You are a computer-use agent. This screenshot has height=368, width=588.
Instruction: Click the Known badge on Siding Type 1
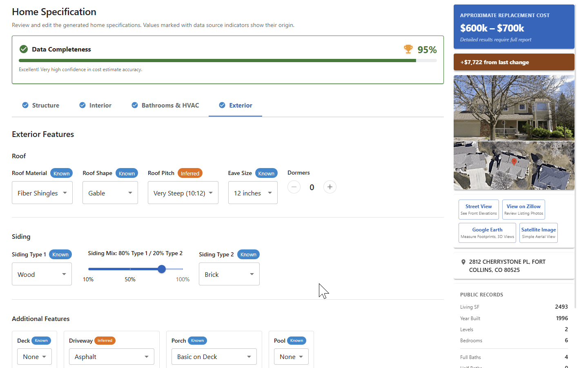pyautogui.click(x=60, y=254)
